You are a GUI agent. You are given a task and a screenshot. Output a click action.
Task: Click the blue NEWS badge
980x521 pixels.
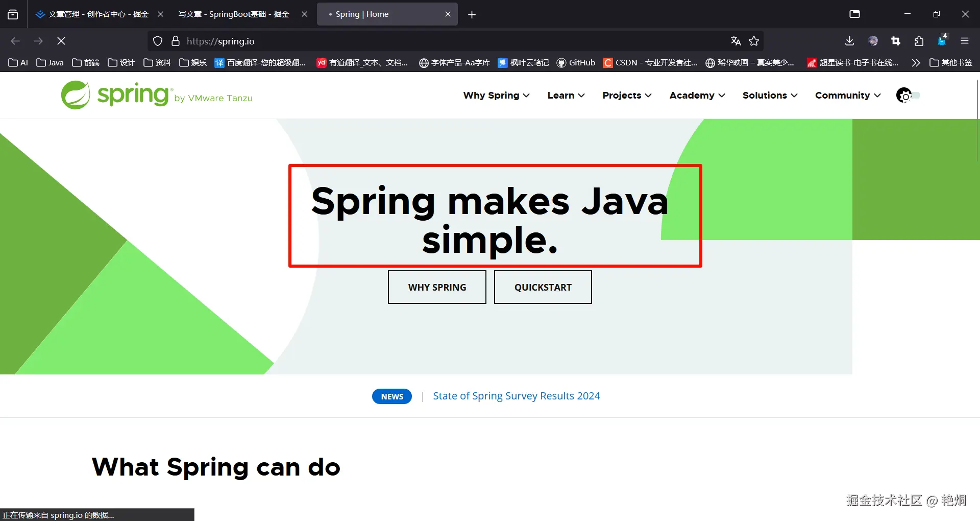[392, 396]
